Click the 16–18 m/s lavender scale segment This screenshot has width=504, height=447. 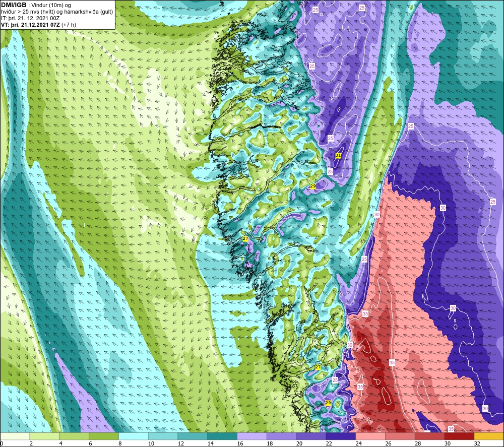(x=252, y=436)
